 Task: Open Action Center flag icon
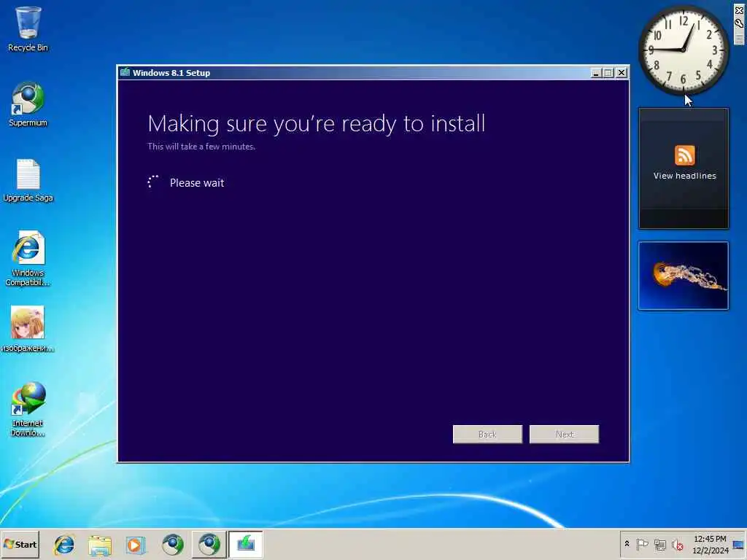pyautogui.click(x=642, y=544)
